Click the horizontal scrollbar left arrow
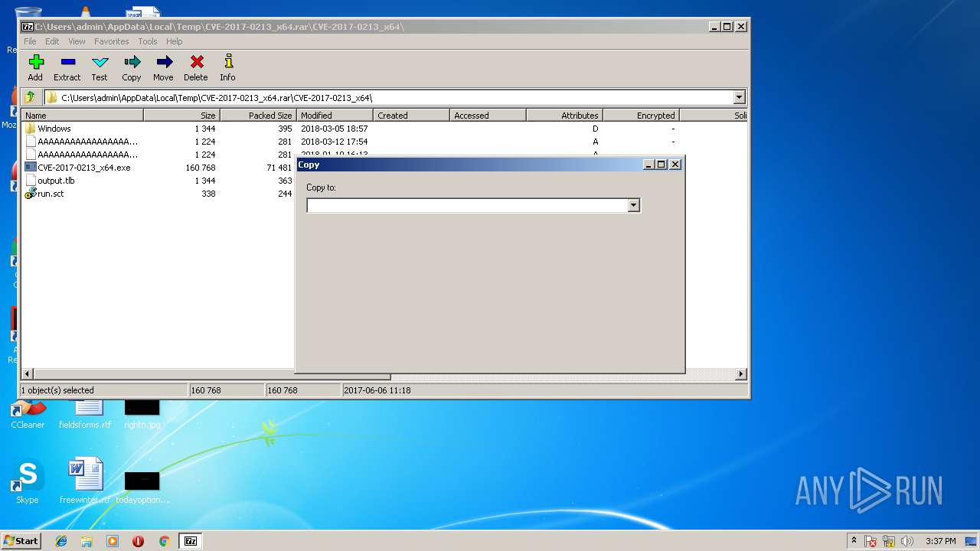The image size is (980, 551). [28, 374]
